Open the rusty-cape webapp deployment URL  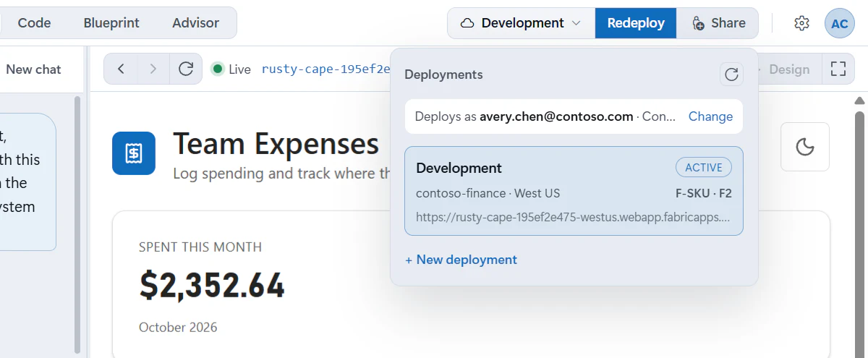(573, 217)
